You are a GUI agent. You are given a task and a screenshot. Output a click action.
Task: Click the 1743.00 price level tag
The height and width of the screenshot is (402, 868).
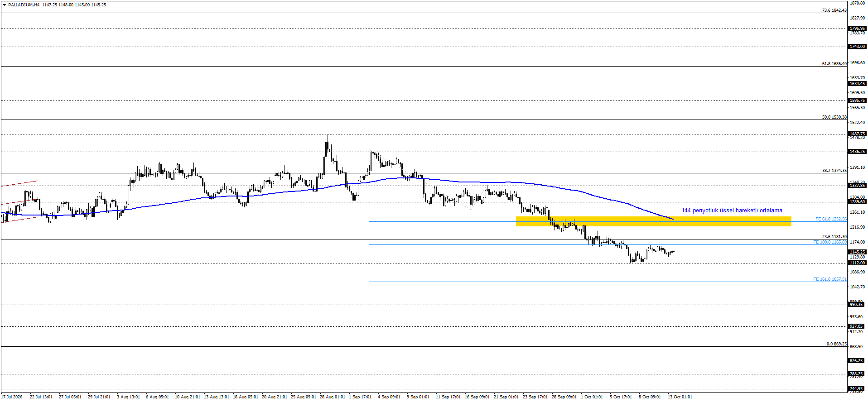point(857,47)
